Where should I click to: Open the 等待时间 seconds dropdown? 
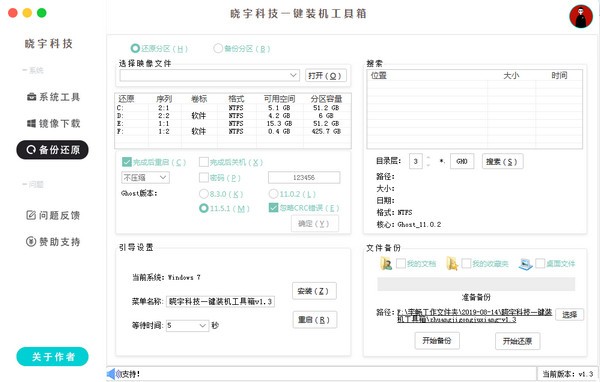click(188, 326)
